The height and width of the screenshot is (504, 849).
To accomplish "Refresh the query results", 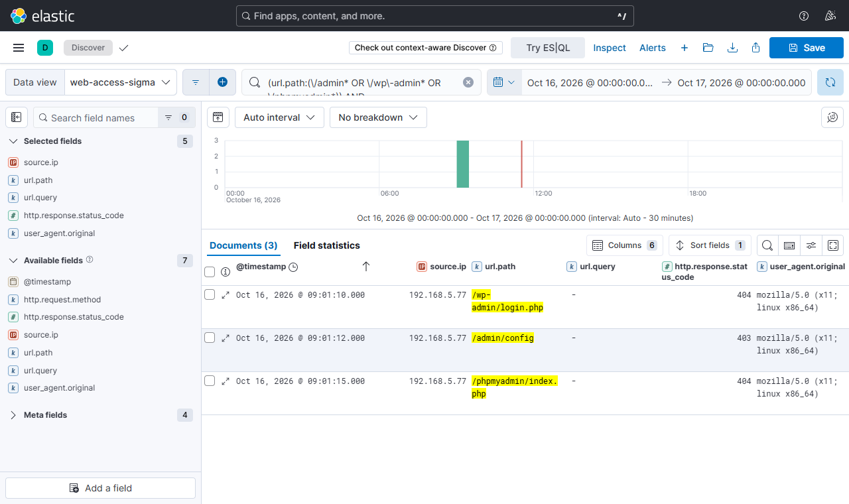I will [830, 82].
